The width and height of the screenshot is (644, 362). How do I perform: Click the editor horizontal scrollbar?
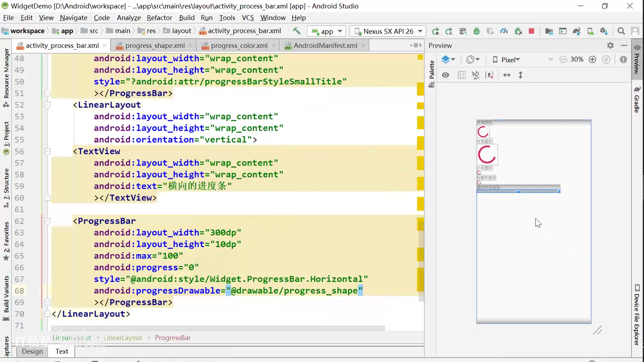[218, 328]
